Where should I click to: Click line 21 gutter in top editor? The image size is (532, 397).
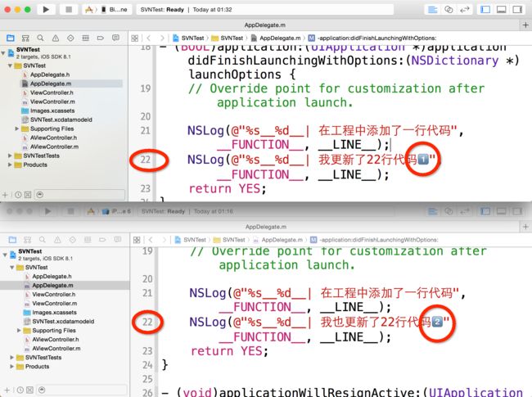click(145, 131)
